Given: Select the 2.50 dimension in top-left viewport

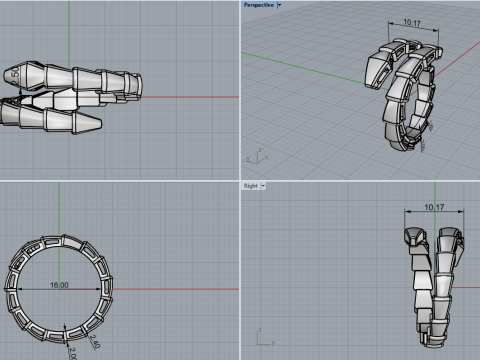Looking at the screenshot, I should [x=15, y=76].
